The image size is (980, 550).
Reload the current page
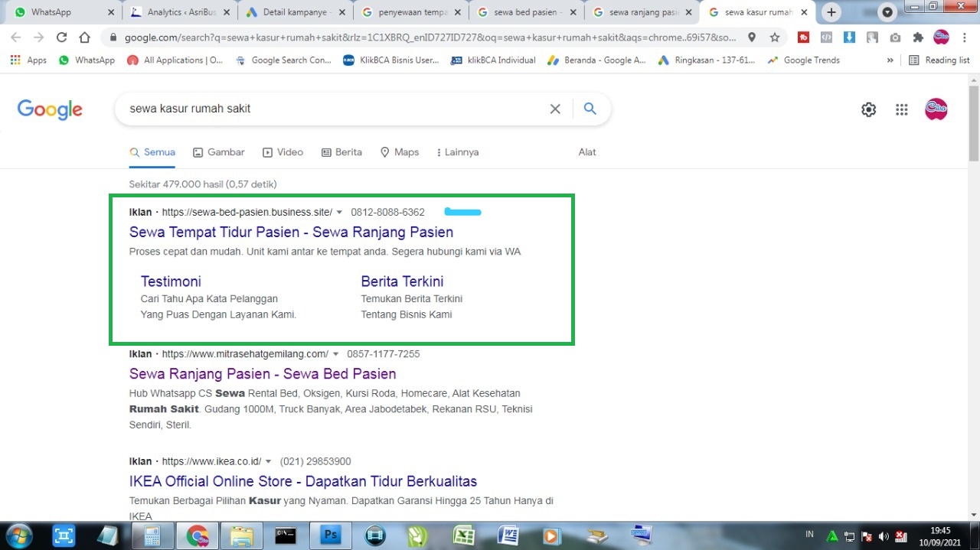pyautogui.click(x=62, y=37)
